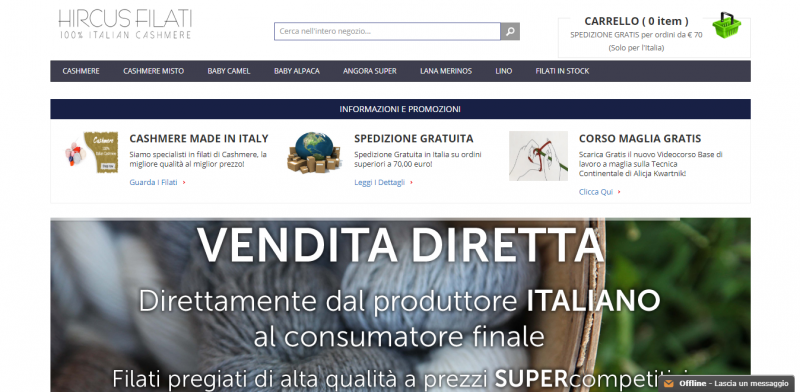Open the Cashmere menu

[x=81, y=71]
